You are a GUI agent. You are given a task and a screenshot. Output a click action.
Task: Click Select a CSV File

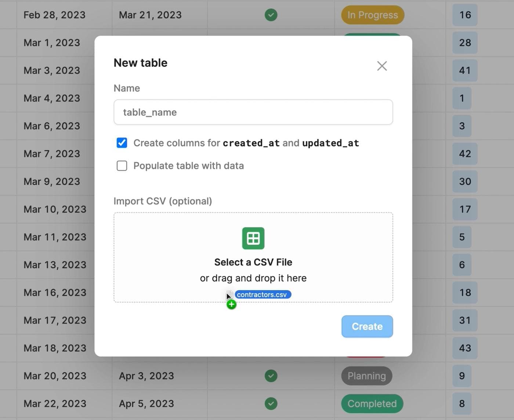pos(253,262)
